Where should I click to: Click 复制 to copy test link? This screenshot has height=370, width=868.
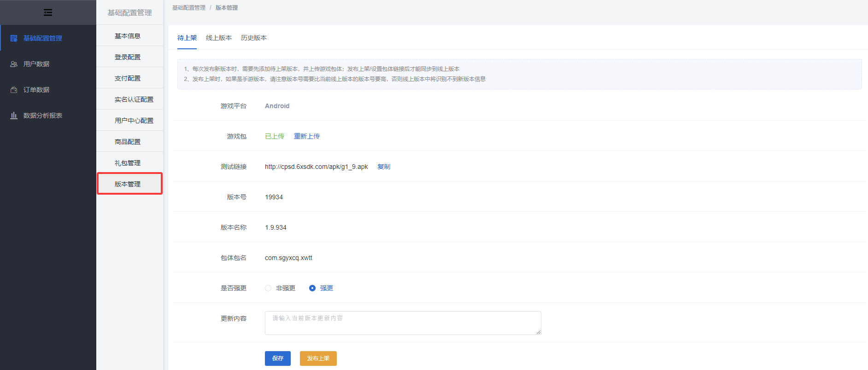click(384, 167)
